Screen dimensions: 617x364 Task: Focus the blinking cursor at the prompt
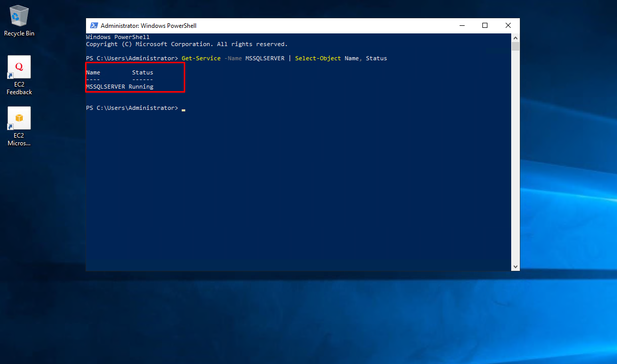(183, 109)
